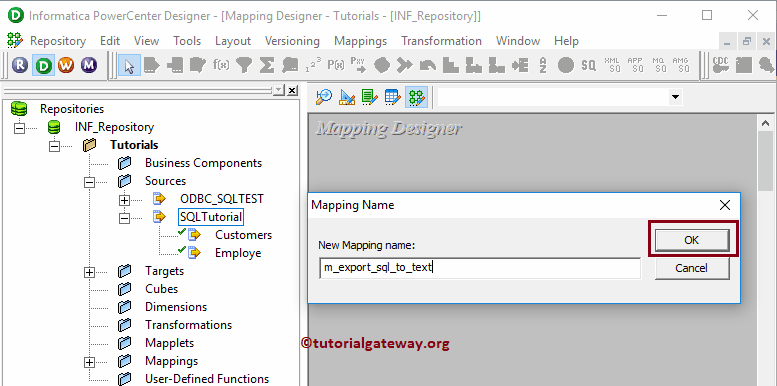Select the P(x) Stored Procedure tool

pyautogui.click(x=336, y=65)
